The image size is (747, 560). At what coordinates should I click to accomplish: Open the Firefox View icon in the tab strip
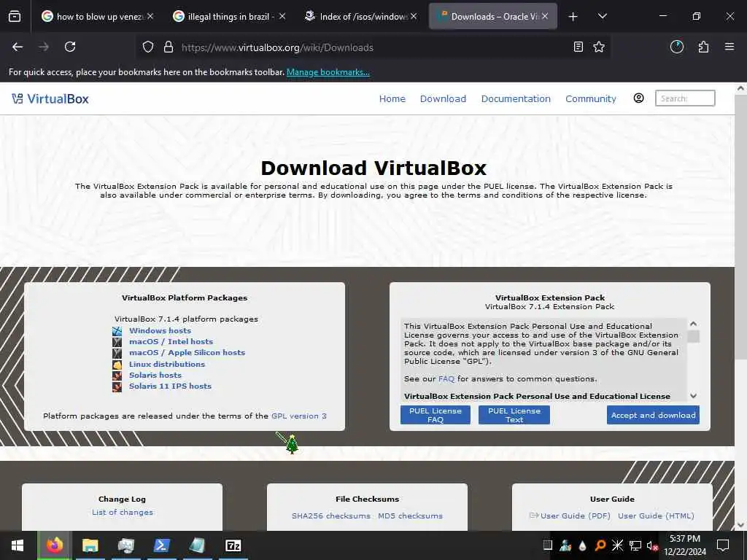(x=15, y=16)
